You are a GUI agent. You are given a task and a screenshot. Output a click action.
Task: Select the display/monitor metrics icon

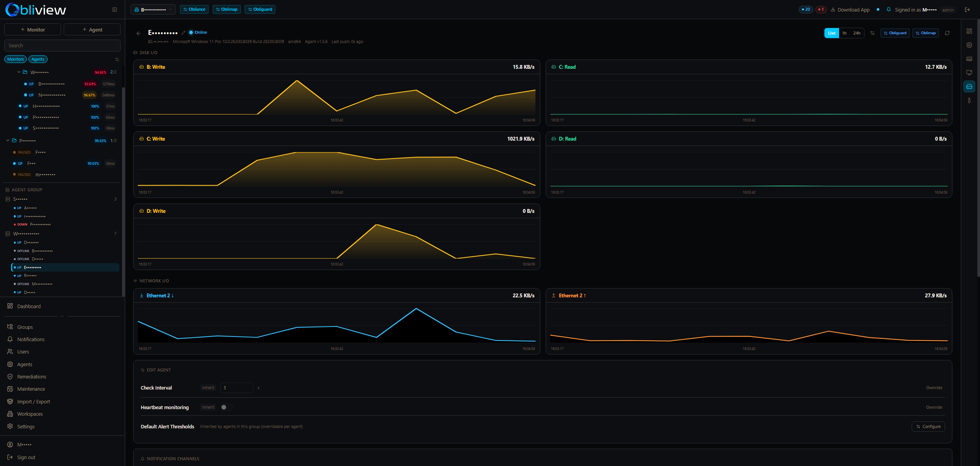coord(970,72)
